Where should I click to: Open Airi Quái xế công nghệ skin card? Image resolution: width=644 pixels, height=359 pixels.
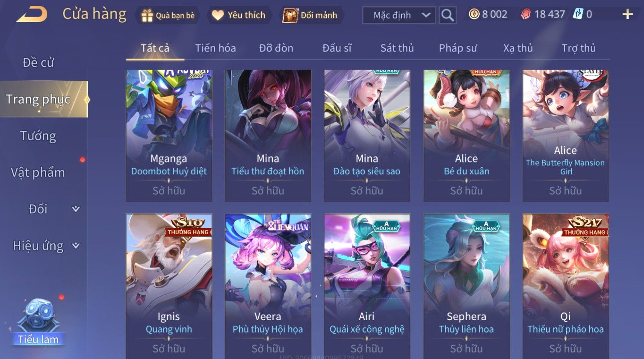(x=367, y=286)
